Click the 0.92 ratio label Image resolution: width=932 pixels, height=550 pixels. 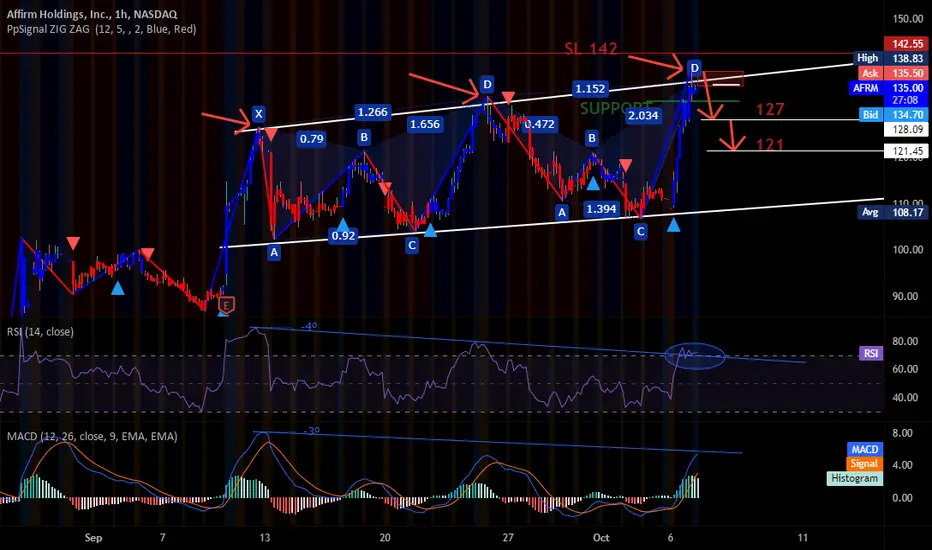(344, 235)
